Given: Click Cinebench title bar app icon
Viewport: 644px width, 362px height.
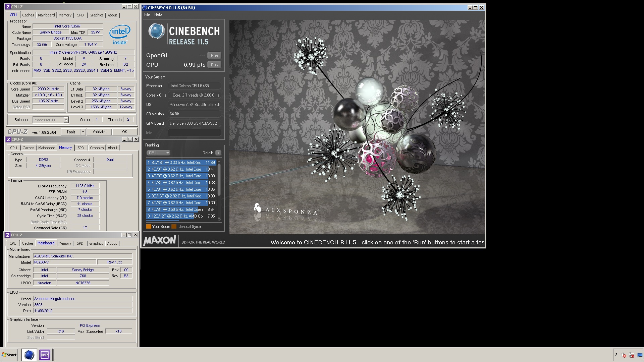Looking at the screenshot, I should coord(145,7).
